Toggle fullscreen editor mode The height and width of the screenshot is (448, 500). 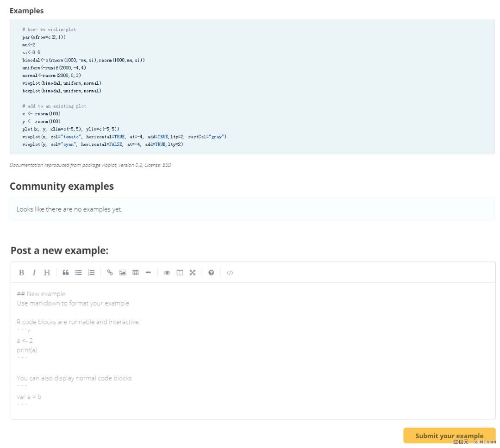pyautogui.click(x=193, y=273)
